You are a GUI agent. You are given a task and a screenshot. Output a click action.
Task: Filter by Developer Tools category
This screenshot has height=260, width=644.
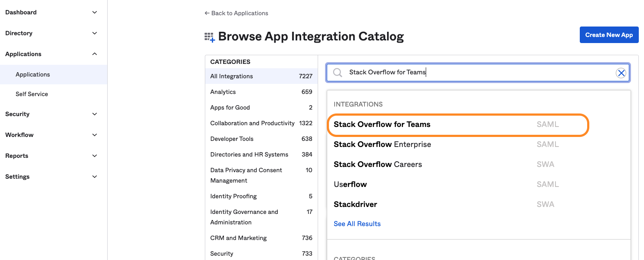coord(261,139)
